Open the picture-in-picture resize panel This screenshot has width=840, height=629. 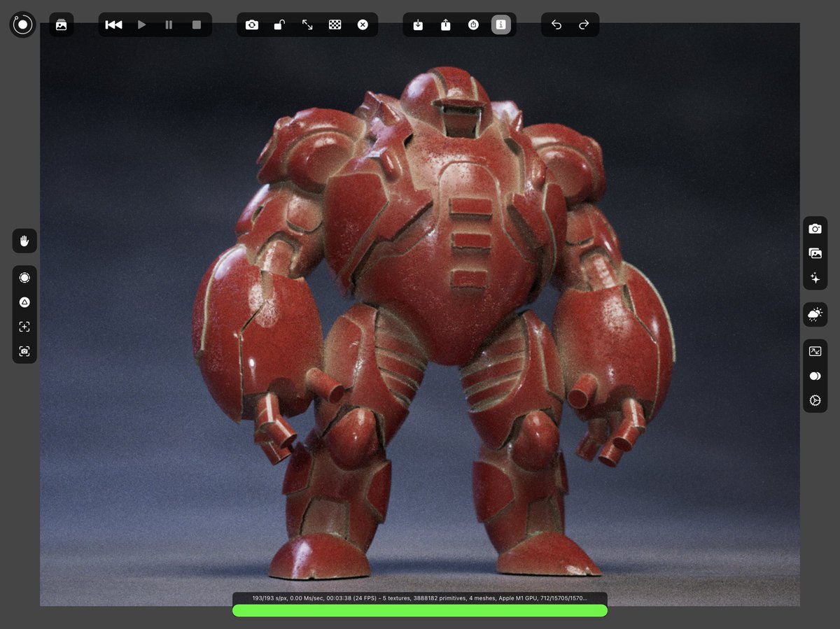coord(815,351)
